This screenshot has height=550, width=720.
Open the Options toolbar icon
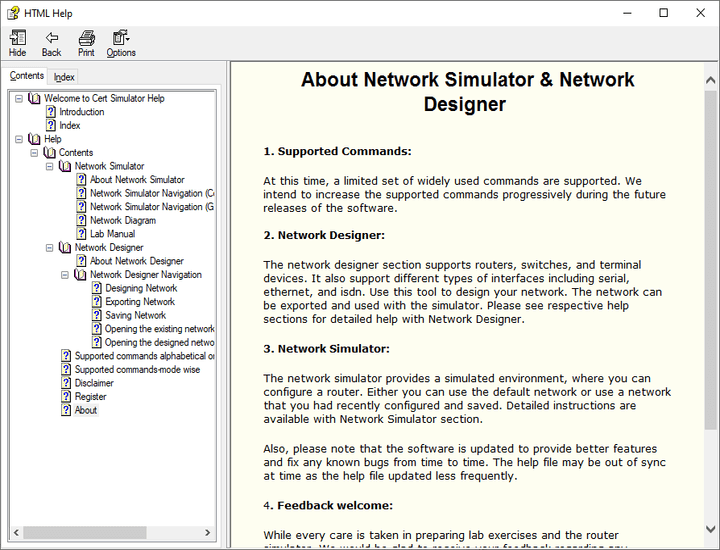click(x=121, y=38)
